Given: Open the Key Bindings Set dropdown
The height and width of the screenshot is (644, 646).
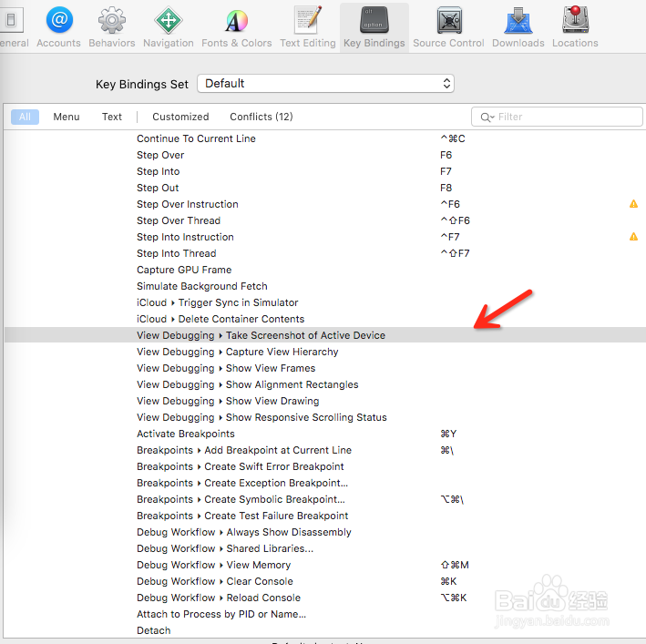Looking at the screenshot, I should click(325, 84).
